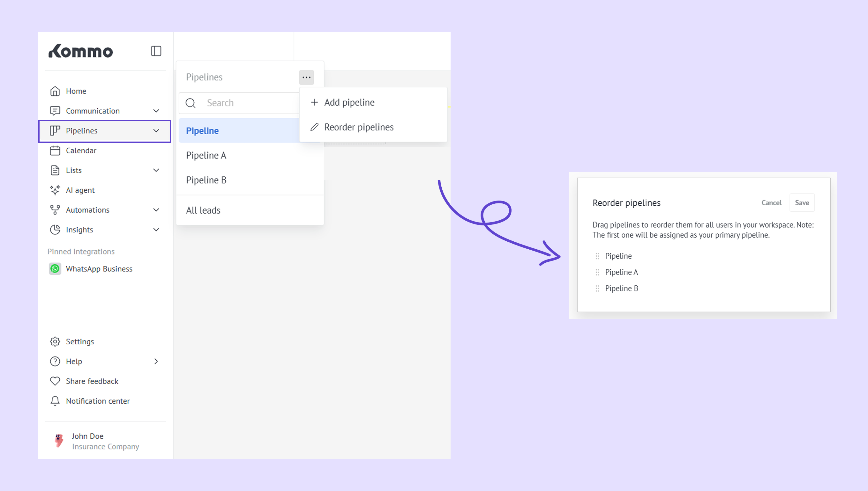Choose Reorder pipelines menu entry

[358, 127]
